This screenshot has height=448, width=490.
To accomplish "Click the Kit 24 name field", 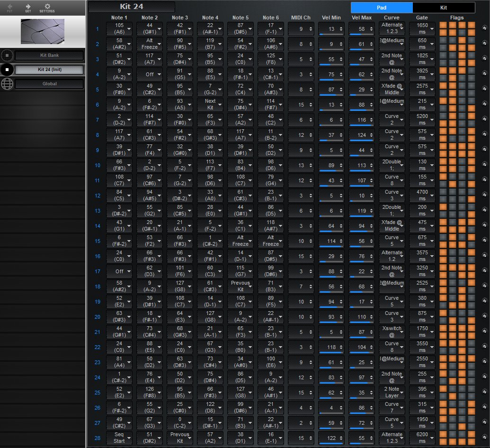I will point(132,7).
